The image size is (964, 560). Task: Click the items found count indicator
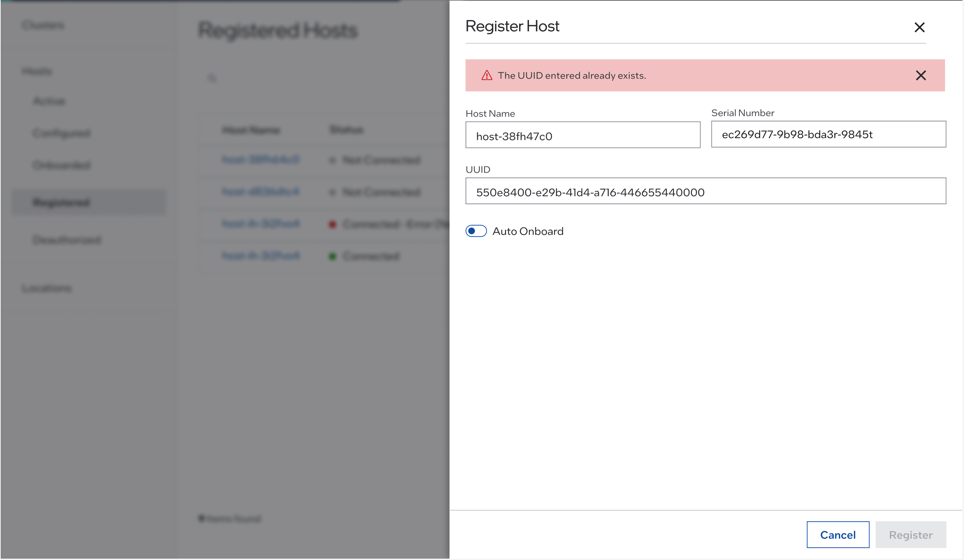pos(230,518)
